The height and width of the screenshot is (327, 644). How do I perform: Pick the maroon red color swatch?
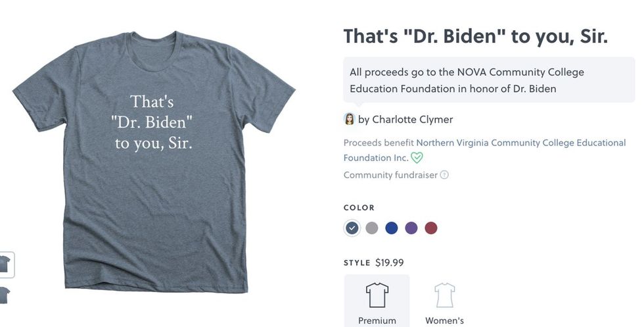pos(431,228)
